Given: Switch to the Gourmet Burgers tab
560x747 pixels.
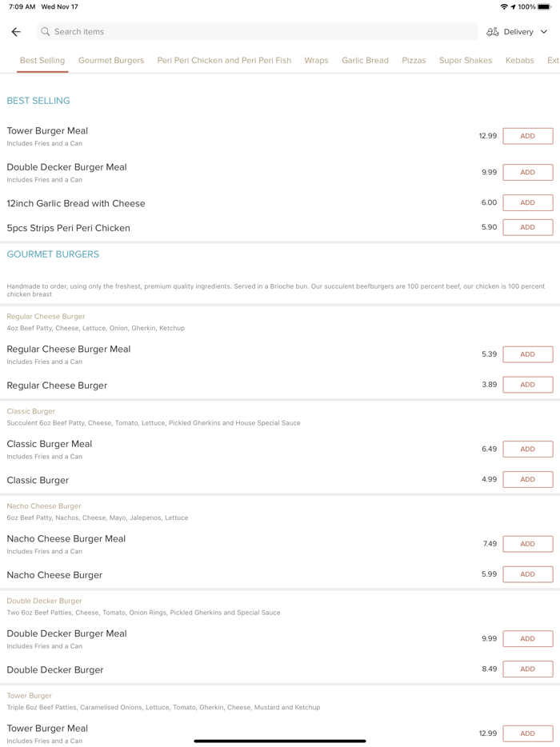Looking at the screenshot, I should 111,60.
